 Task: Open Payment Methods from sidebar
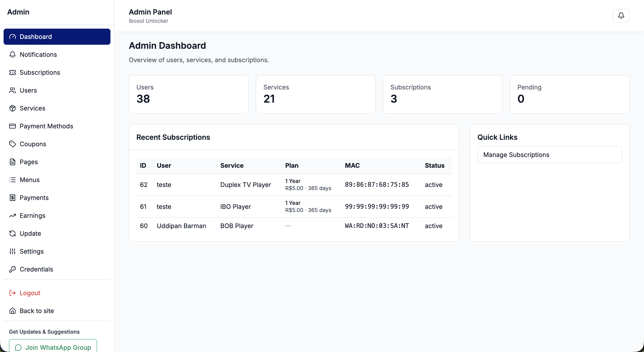click(46, 126)
